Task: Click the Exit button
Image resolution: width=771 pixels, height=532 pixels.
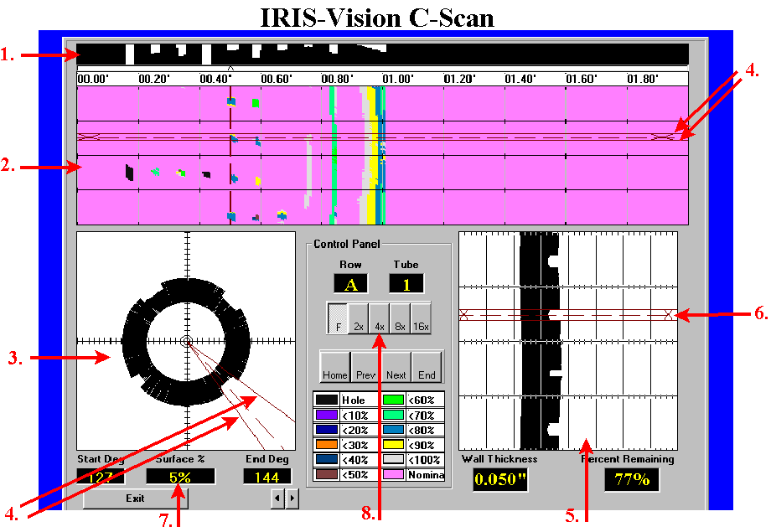Action: (135, 498)
